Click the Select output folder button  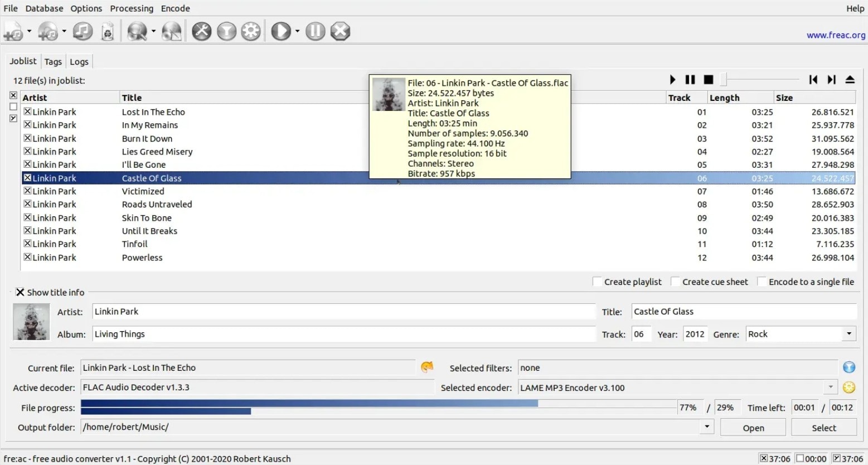(x=824, y=428)
